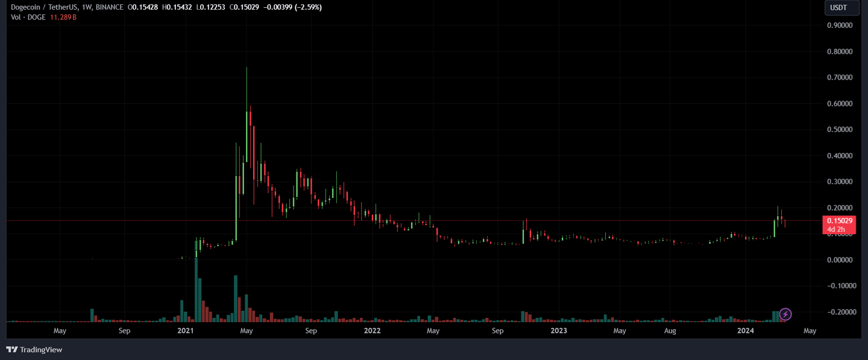Click the red current price label 0.15029
The height and width of the screenshot is (360, 868).
coord(840,222)
